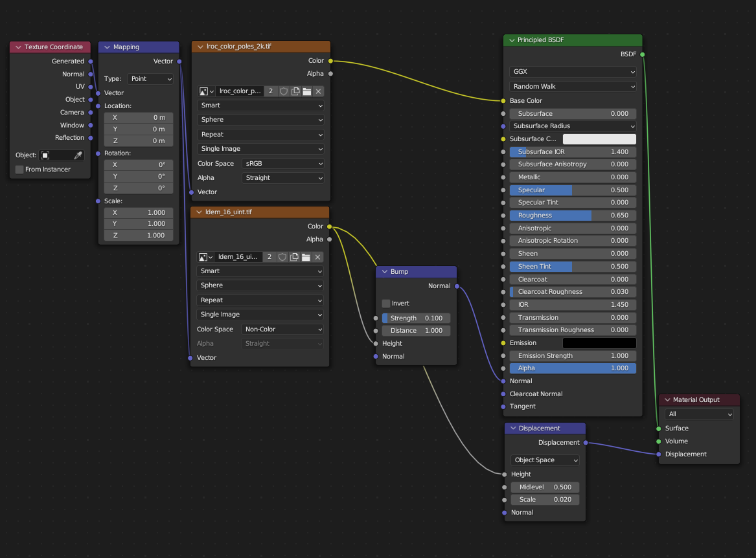Collapse the Principled BSDF node
Viewport: 756px width, 558px height.
click(x=512, y=40)
